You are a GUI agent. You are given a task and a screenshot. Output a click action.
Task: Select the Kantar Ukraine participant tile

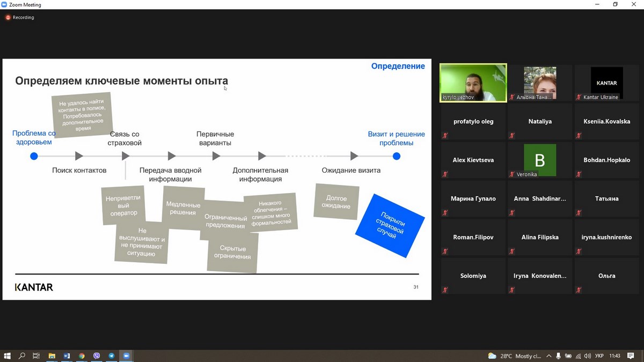(606, 83)
